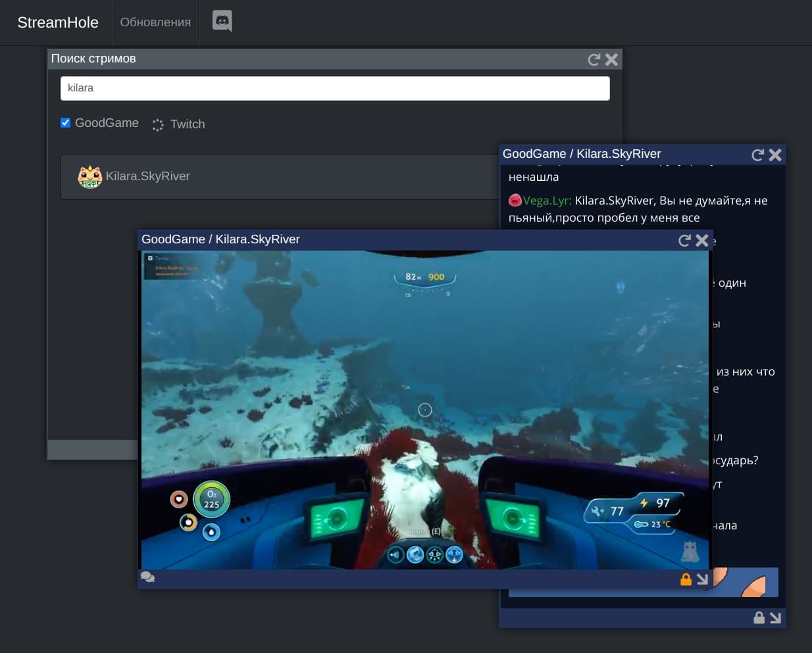Close the Kilara.SkyRiver chat window
The image size is (812, 653).
(x=776, y=155)
